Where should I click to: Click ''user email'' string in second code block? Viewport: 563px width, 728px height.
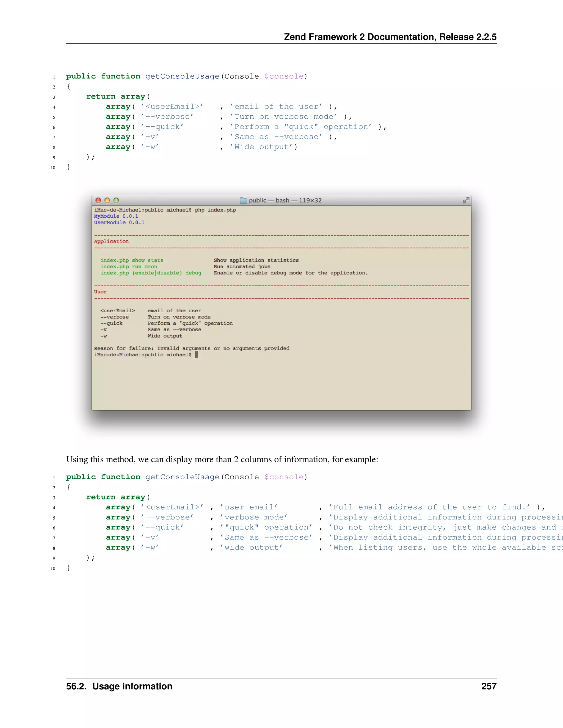tap(249, 507)
